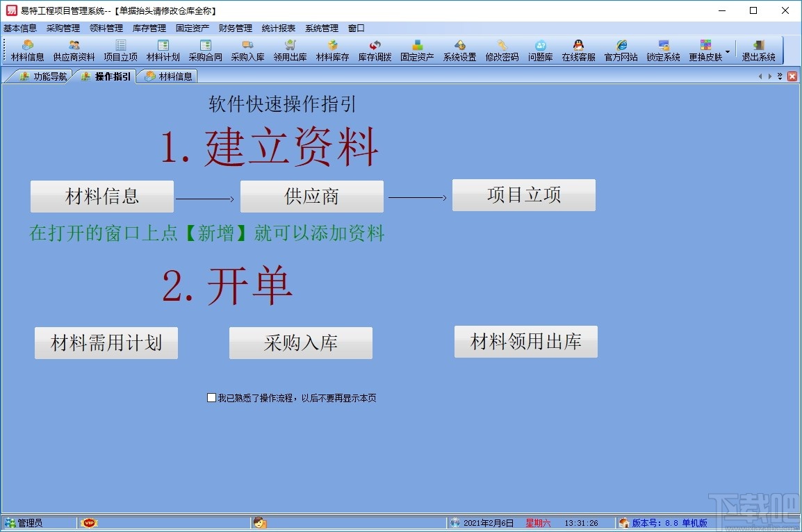The height and width of the screenshot is (532, 802).
Task: Click the 退出系统 exit system icon
Action: click(x=758, y=50)
